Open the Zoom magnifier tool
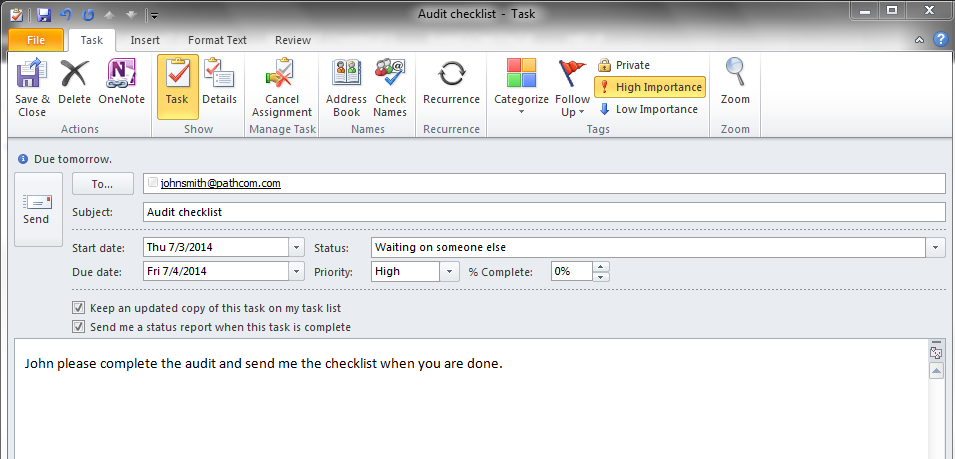Screen dimensions: 955x459 (x=735, y=82)
